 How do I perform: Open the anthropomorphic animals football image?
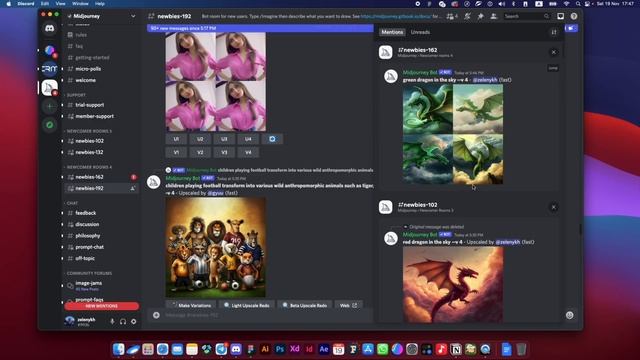click(216, 247)
